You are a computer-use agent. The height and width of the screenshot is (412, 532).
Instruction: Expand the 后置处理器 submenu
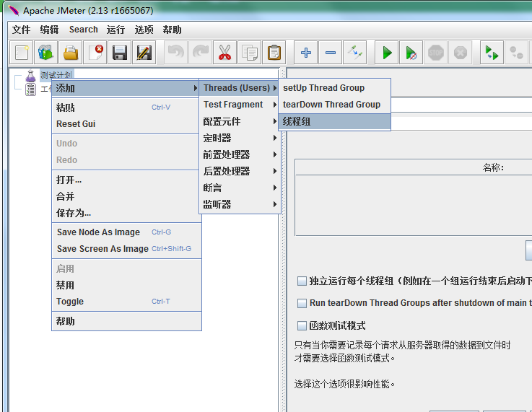tap(240, 171)
